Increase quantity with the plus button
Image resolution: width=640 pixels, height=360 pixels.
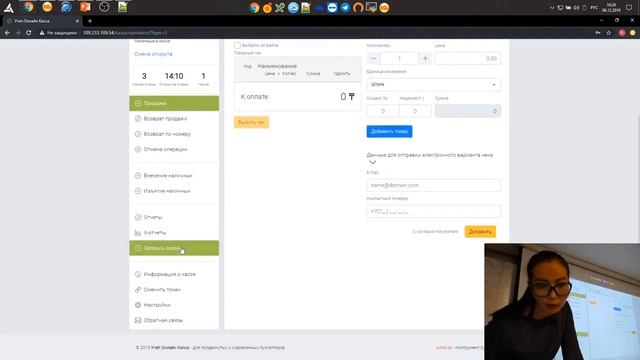point(425,58)
